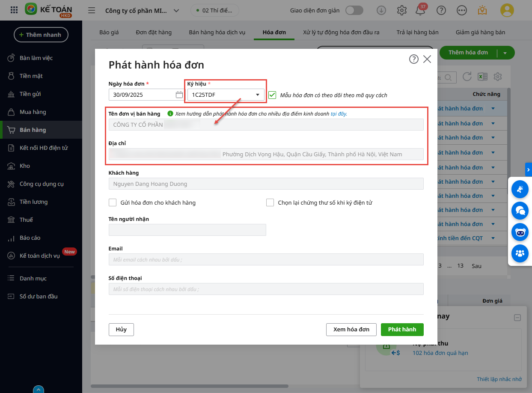Click into the Email input field
The image size is (532, 393).
[266, 259]
